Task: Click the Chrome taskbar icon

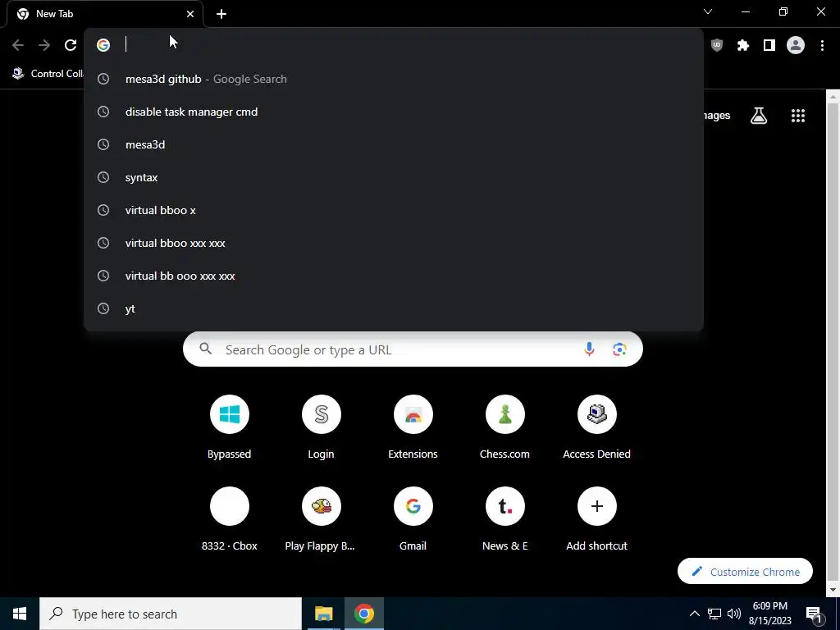Action: pyautogui.click(x=363, y=614)
